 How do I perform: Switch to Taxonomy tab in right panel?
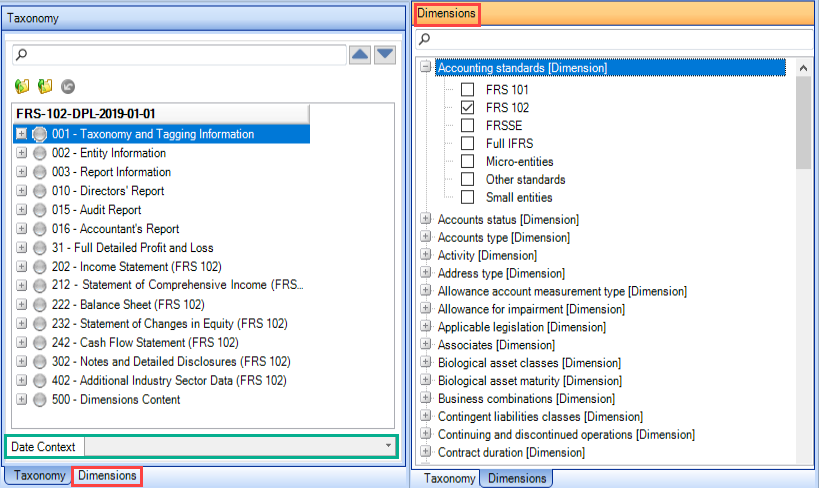tap(449, 478)
